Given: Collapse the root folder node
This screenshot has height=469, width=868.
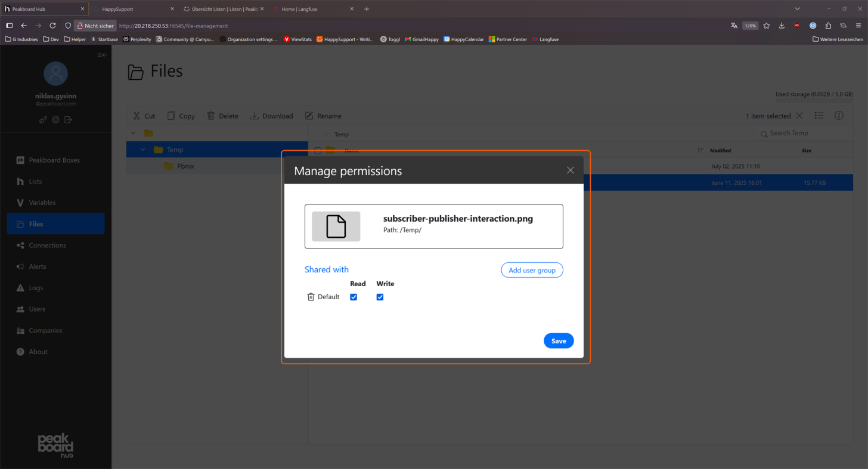Looking at the screenshot, I should click(134, 132).
